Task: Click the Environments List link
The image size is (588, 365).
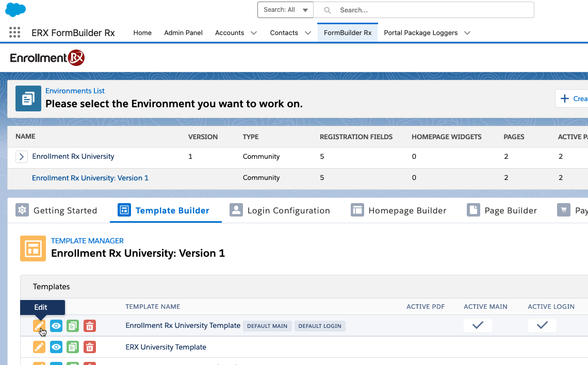Action: tap(75, 91)
